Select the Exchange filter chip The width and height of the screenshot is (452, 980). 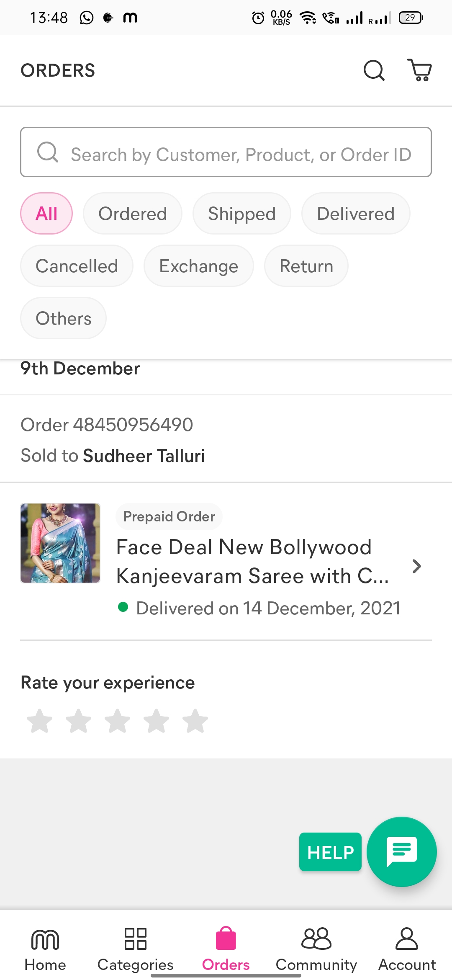click(x=198, y=266)
